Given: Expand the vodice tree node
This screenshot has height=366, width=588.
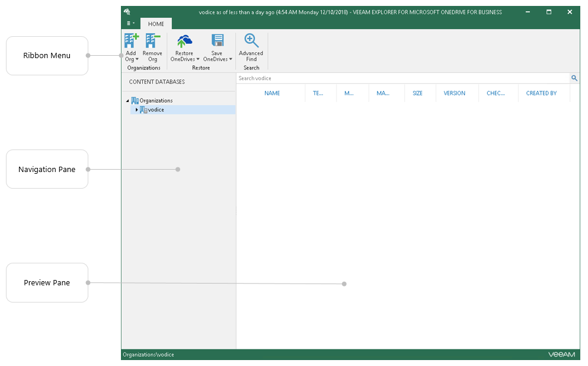Looking at the screenshot, I should [x=136, y=110].
